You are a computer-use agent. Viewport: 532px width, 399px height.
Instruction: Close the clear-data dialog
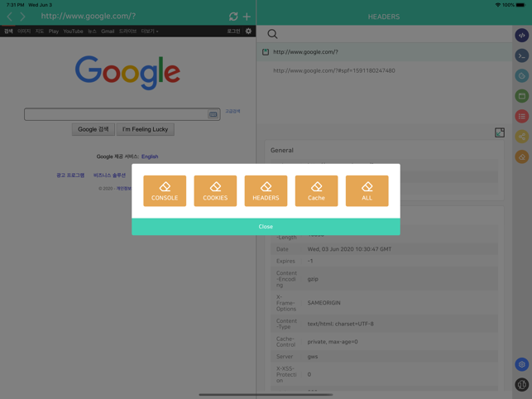[266, 227]
